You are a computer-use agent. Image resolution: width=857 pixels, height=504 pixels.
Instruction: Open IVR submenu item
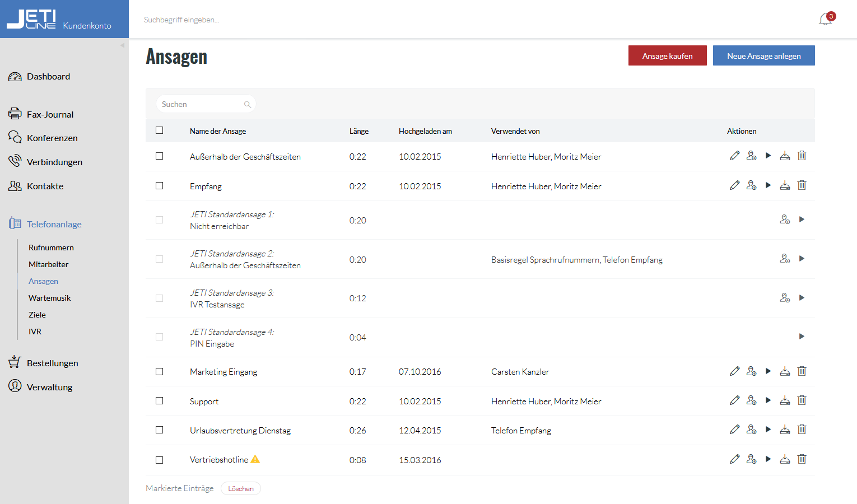(35, 332)
